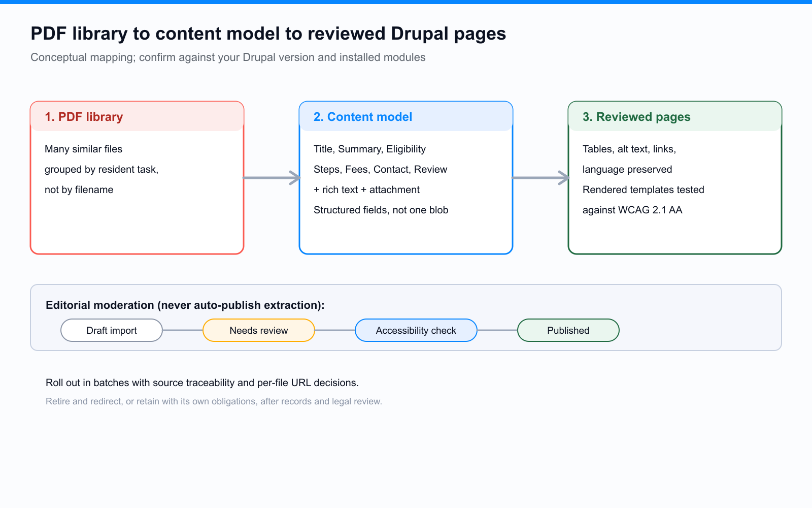Select the Published state pill
The width and height of the screenshot is (812, 508).
568,330
